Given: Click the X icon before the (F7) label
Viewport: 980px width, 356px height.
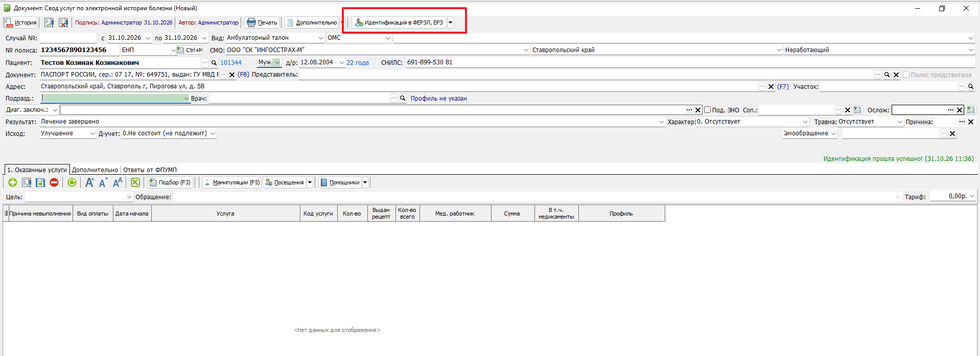Looking at the screenshot, I should [771, 86].
